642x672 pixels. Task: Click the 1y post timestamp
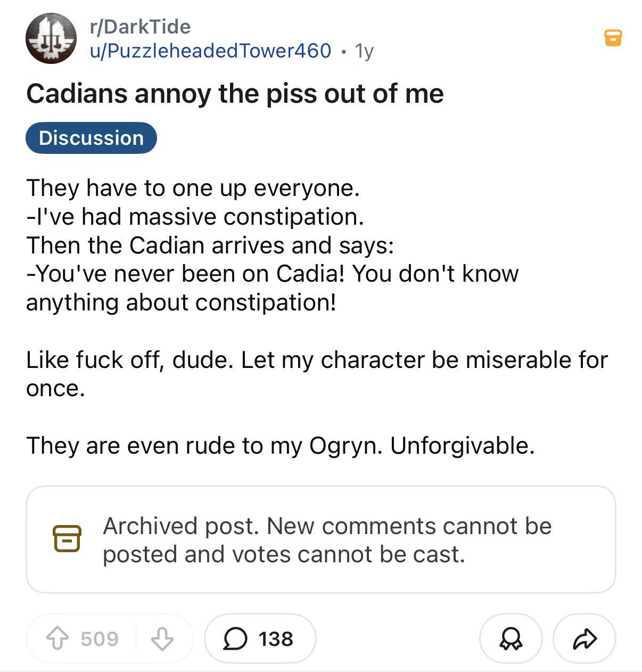[x=365, y=51]
